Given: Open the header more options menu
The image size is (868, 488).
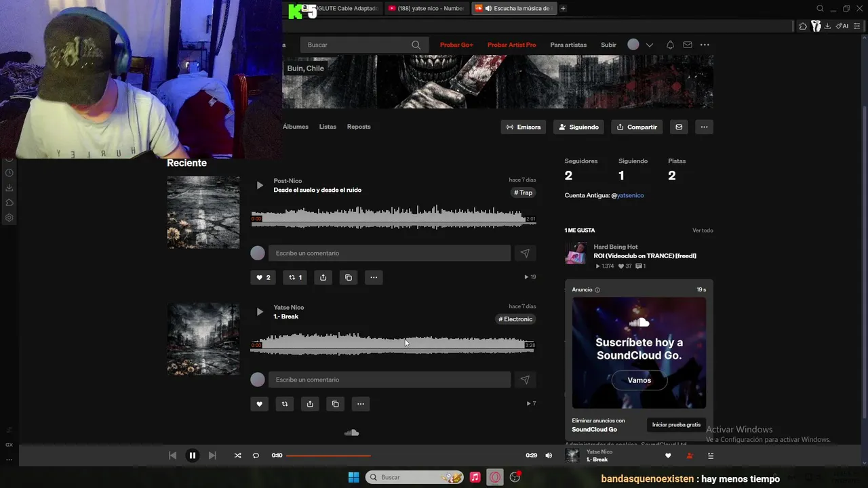Looking at the screenshot, I should pyautogui.click(x=705, y=45).
